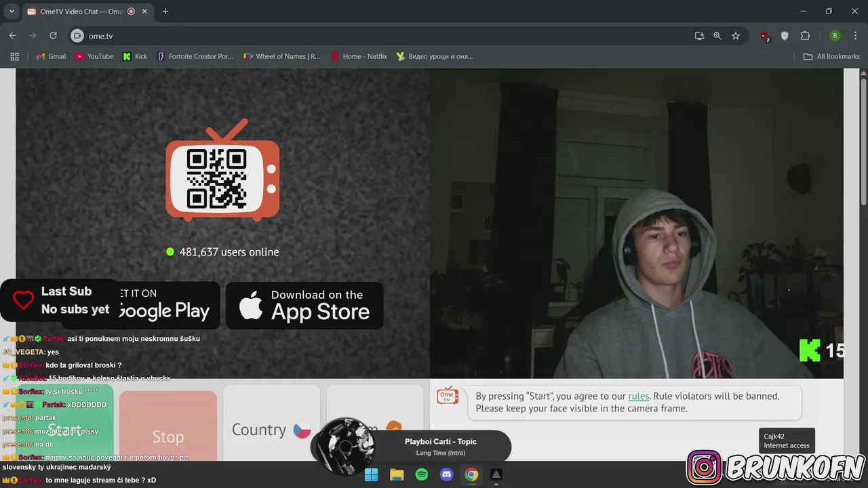This screenshot has width=868, height=488.
Task: Open the Windows Start menu
Action: click(372, 474)
